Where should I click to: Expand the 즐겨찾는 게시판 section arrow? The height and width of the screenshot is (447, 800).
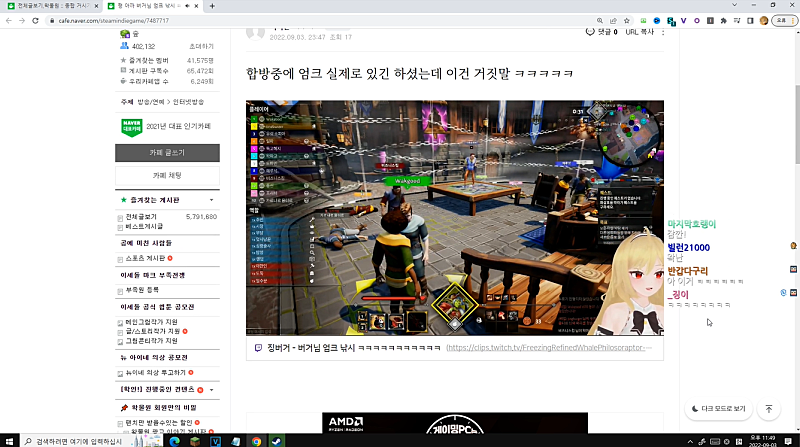(x=210, y=200)
